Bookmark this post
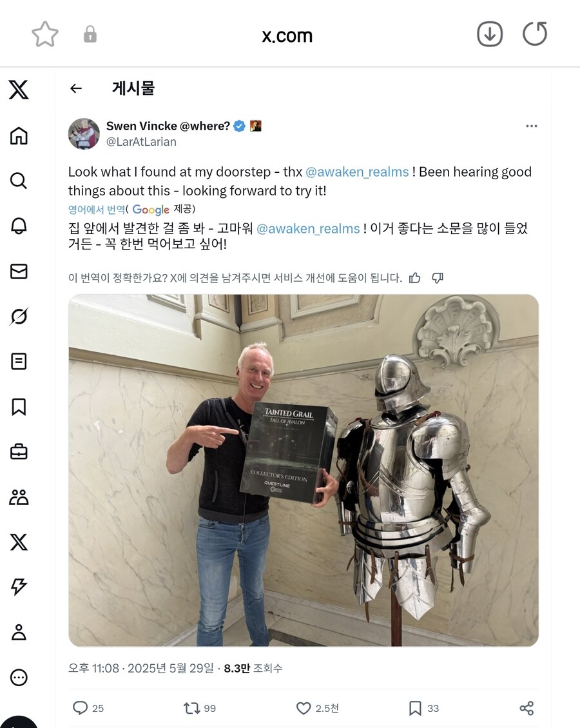580x728 pixels. pyautogui.click(x=415, y=708)
